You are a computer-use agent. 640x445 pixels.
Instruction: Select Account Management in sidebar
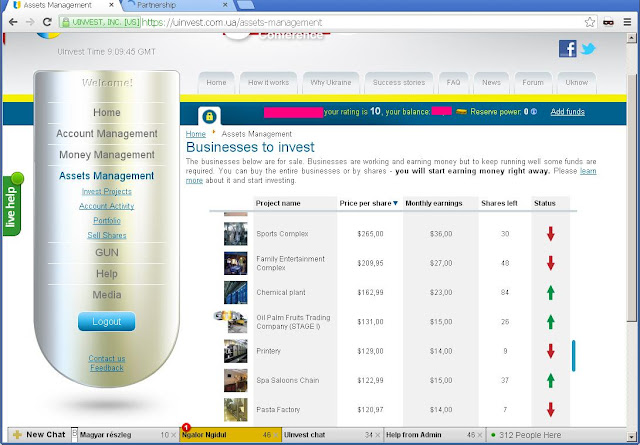(107, 134)
